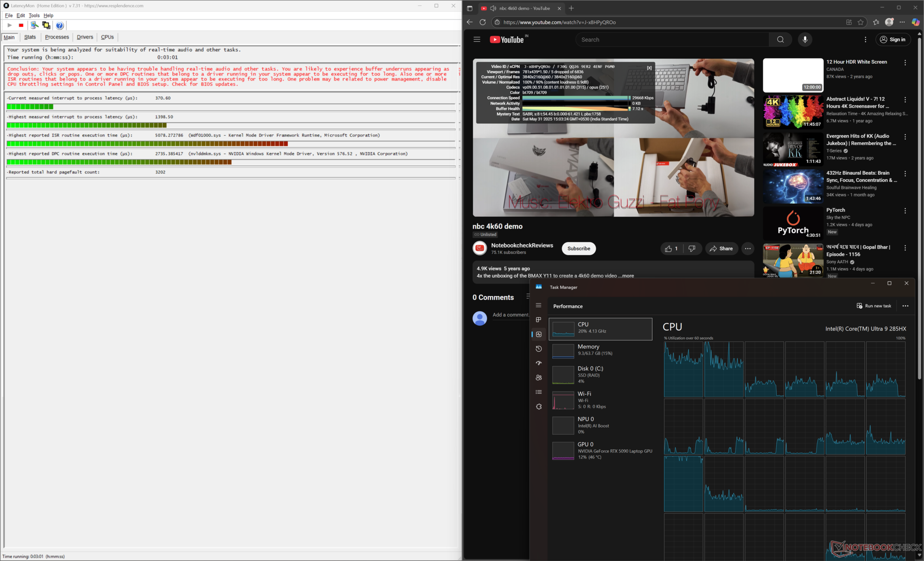
Task: Open the Tools menu in LatencyMon
Action: click(x=34, y=15)
